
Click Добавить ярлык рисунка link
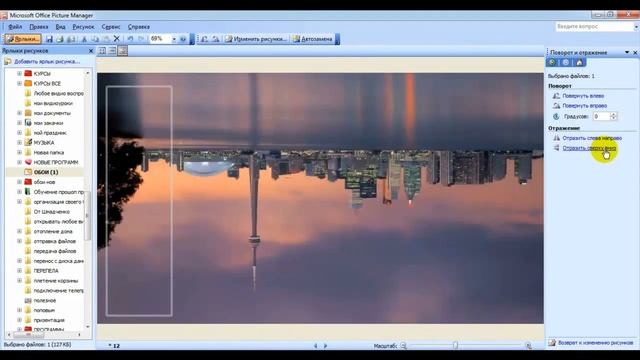[47, 62]
